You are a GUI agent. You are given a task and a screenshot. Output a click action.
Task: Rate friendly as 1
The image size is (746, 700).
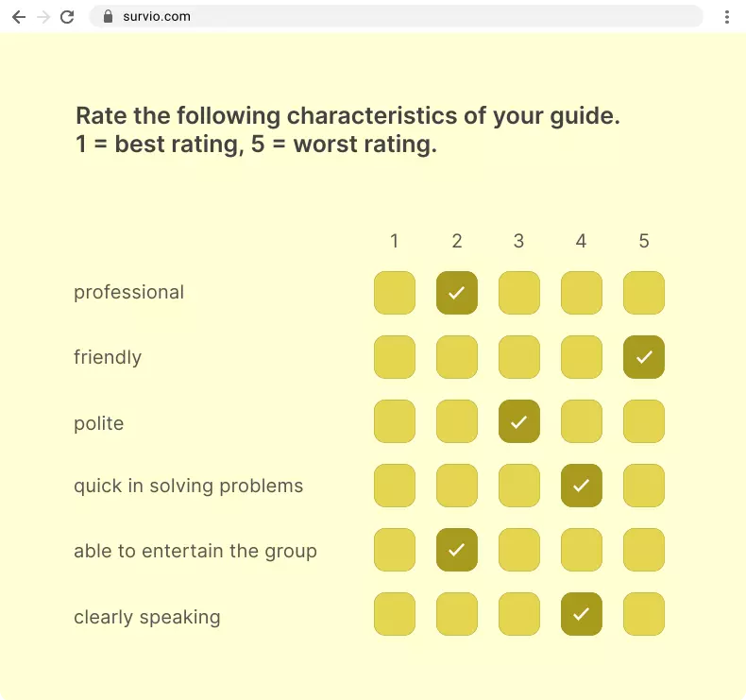(395, 357)
